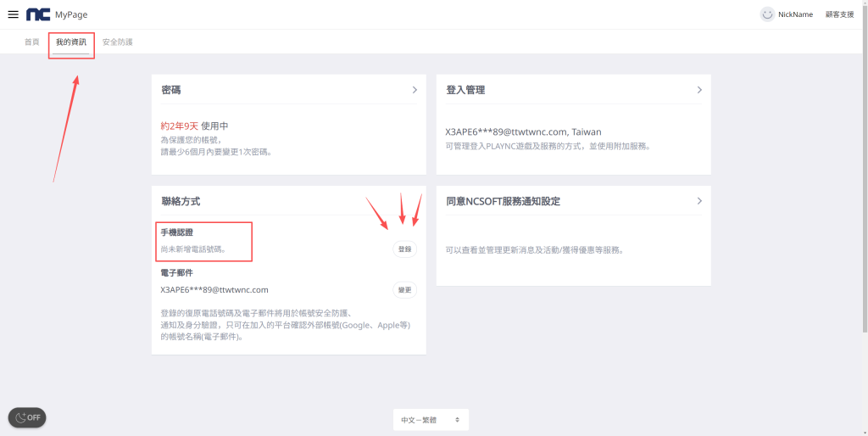Select the 我的資訊 tab
The width and height of the screenshot is (868, 436).
pos(71,42)
